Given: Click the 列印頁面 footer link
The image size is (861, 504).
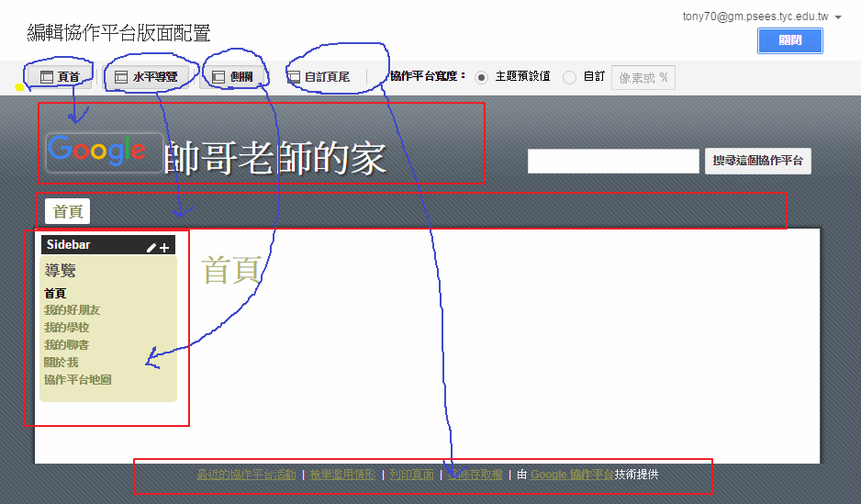Looking at the screenshot, I should coord(411,475).
